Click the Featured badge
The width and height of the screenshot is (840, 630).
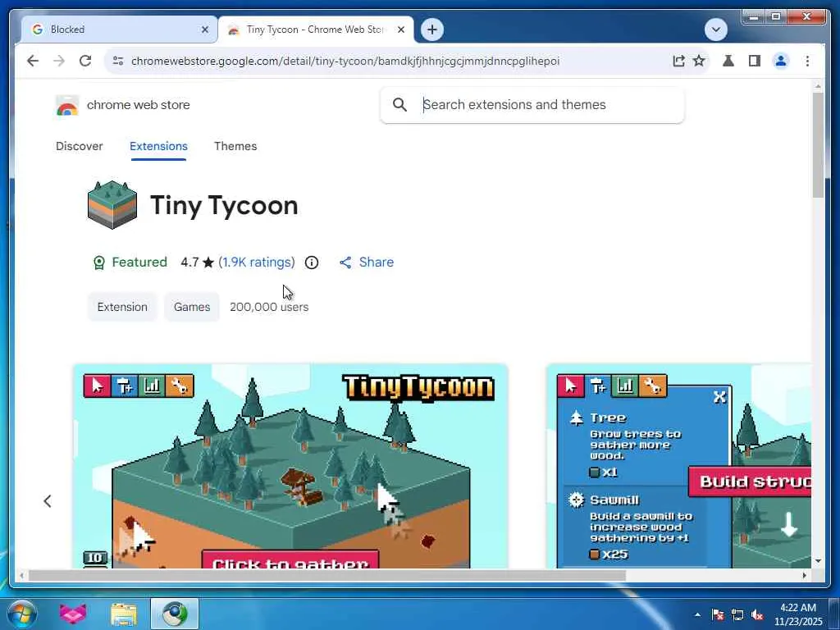pos(130,262)
